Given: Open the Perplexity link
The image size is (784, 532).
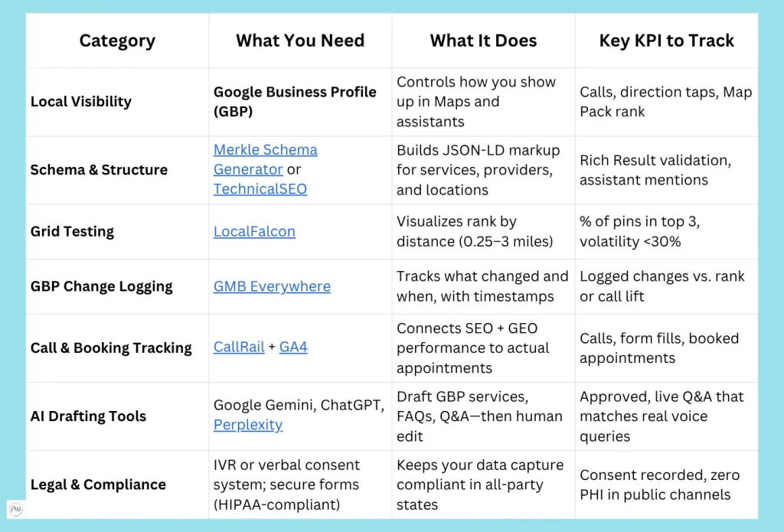Looking at the screenshot, I should [248, 425].
